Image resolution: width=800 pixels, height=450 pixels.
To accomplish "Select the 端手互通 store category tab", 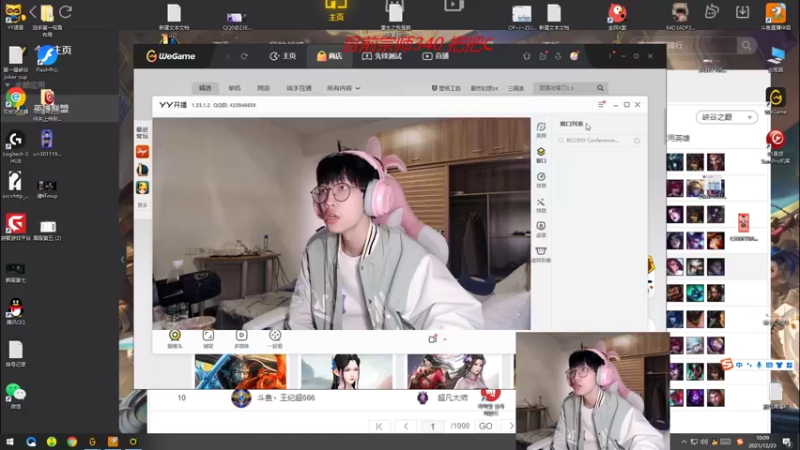I will pos(299,88).
